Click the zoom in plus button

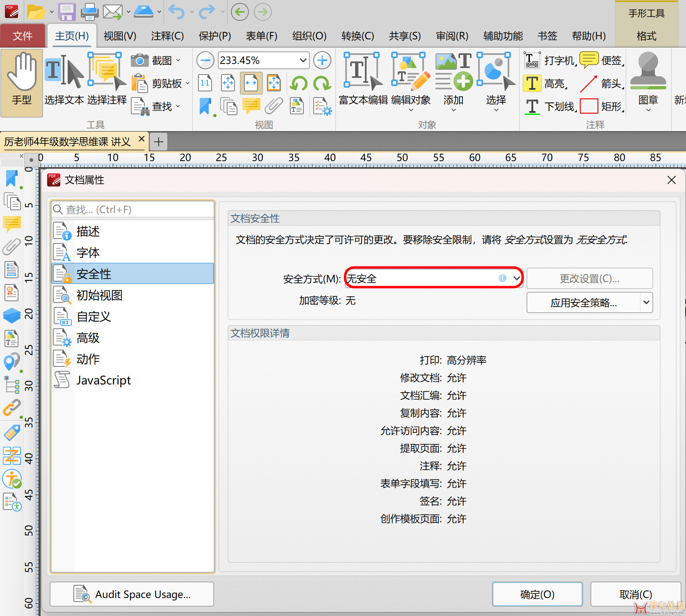pyautogui.click(x=322, y=61)
